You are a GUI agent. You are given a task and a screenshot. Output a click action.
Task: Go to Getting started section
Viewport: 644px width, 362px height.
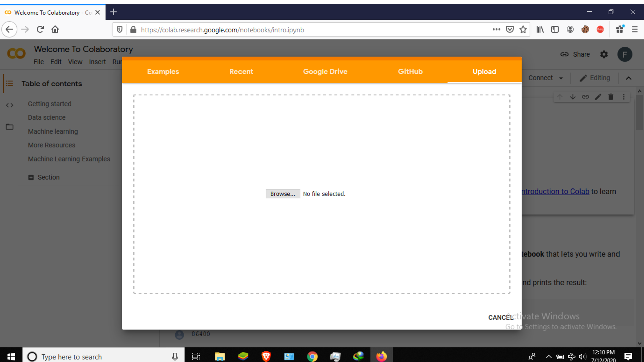point(50,104)
